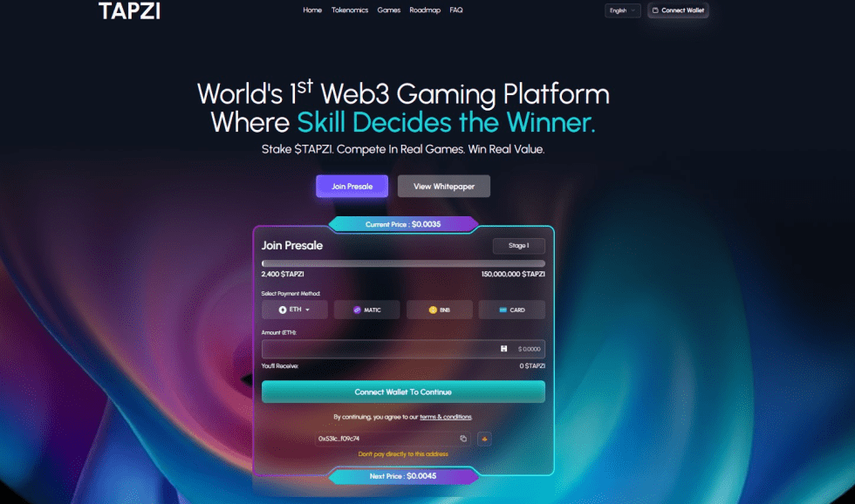
Task: Click the Ethereum coin icon
Action: coord(283,310)
